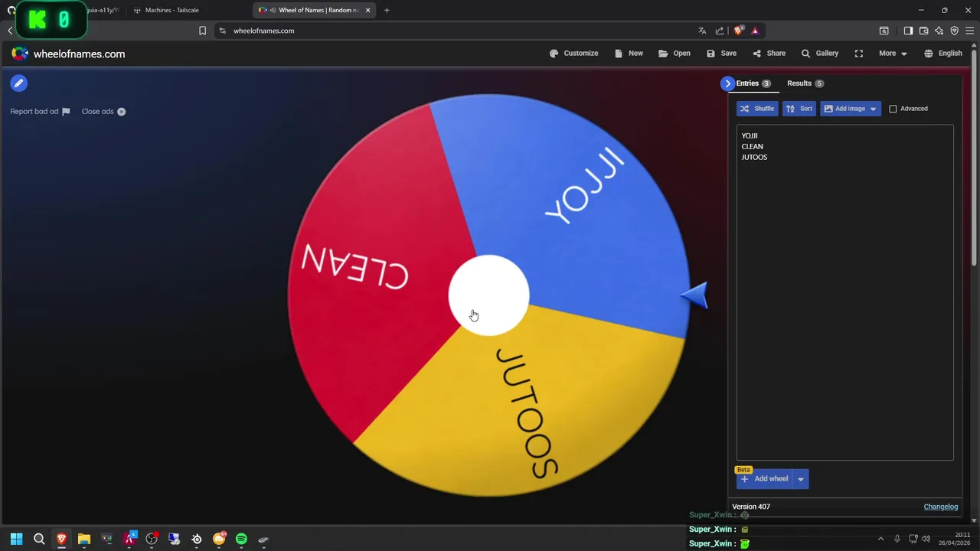
Task: Open Brave Wallet icon
Action: click(x=923, y=31)
